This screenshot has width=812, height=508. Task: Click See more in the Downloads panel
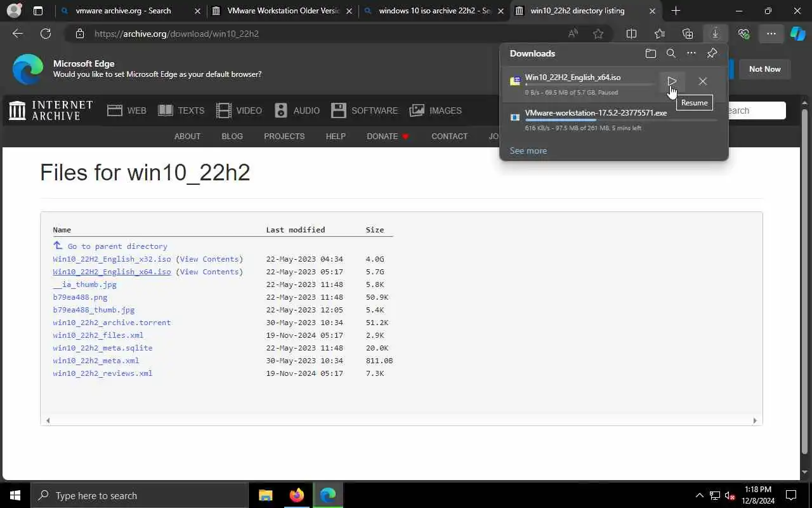pyautogui.click(x=528, y=150)
